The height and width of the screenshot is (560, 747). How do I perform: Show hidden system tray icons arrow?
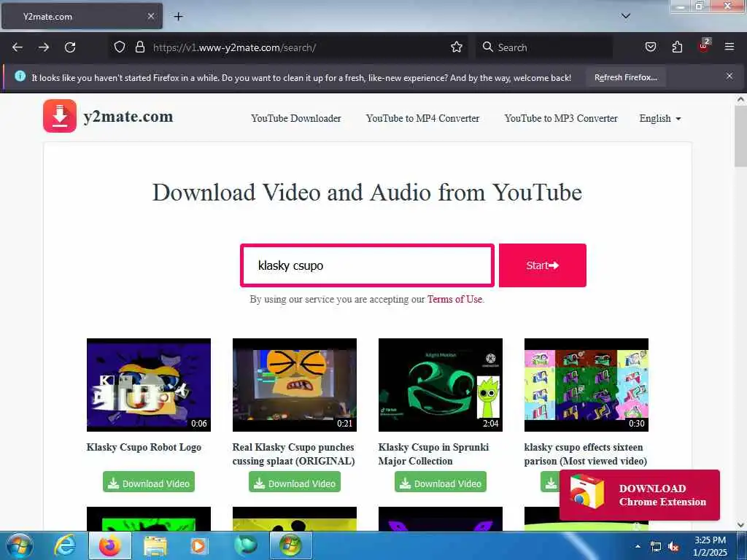click(638, 546)
